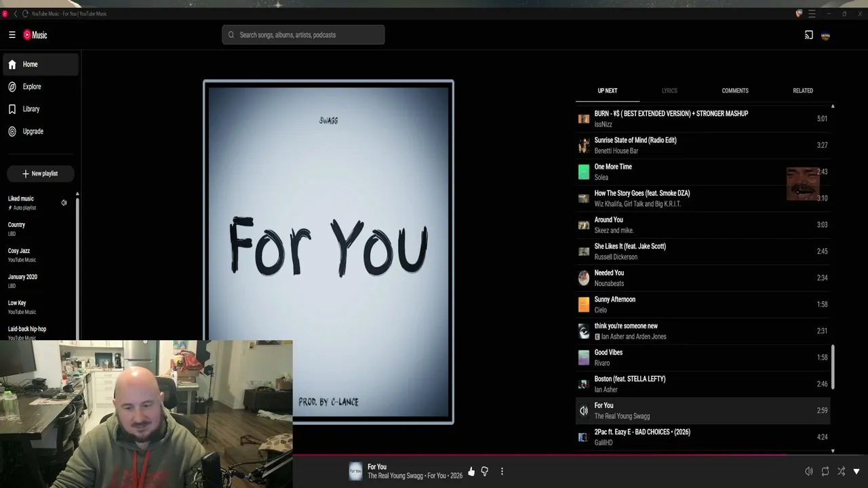This screenshot has height=488, width=868.
Task: Click the player bar For You thumbnail
Action: point(355,471)
